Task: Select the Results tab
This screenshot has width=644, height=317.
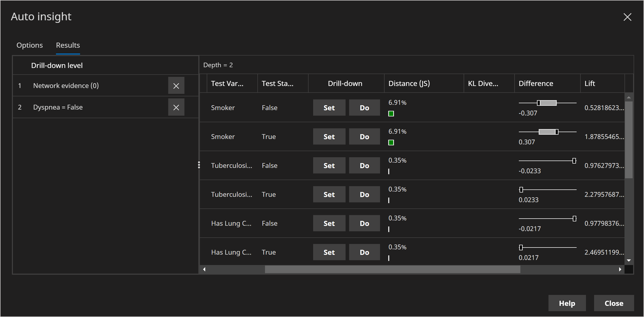Action: point(67,45)
